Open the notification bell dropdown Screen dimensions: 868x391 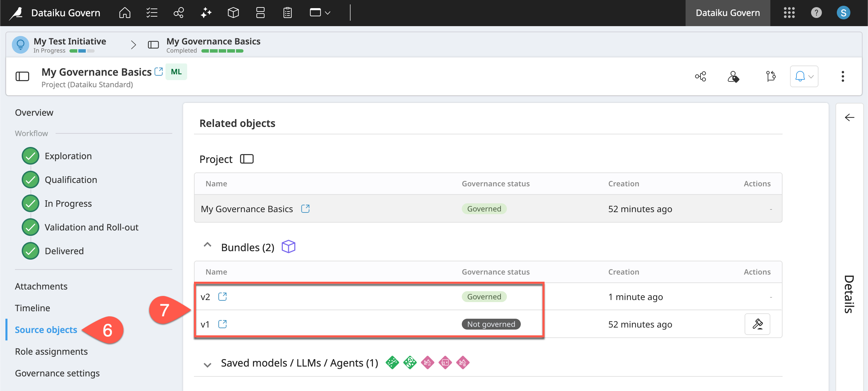804,76
